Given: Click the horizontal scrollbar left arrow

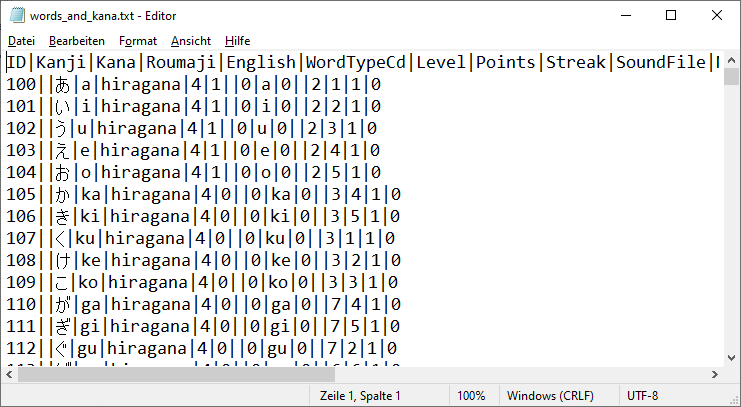Looking at the screenshot, I should pyautogui.click(x=9, y=374).
